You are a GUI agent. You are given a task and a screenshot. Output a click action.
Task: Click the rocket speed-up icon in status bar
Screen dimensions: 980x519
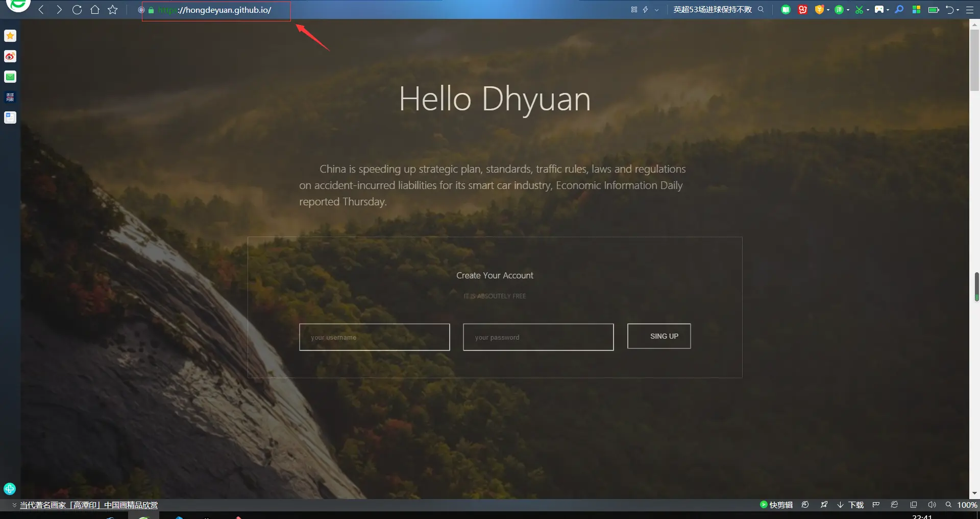[x=824, y=505]
